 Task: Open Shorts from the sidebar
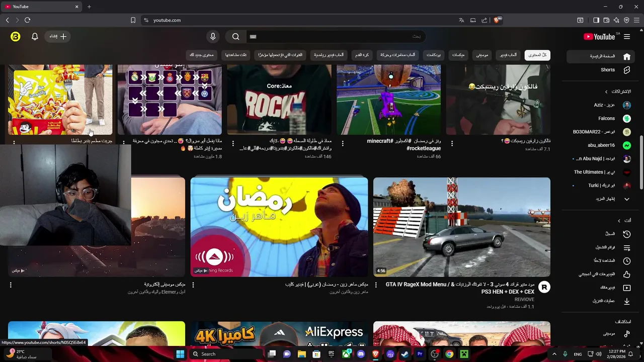602,70
